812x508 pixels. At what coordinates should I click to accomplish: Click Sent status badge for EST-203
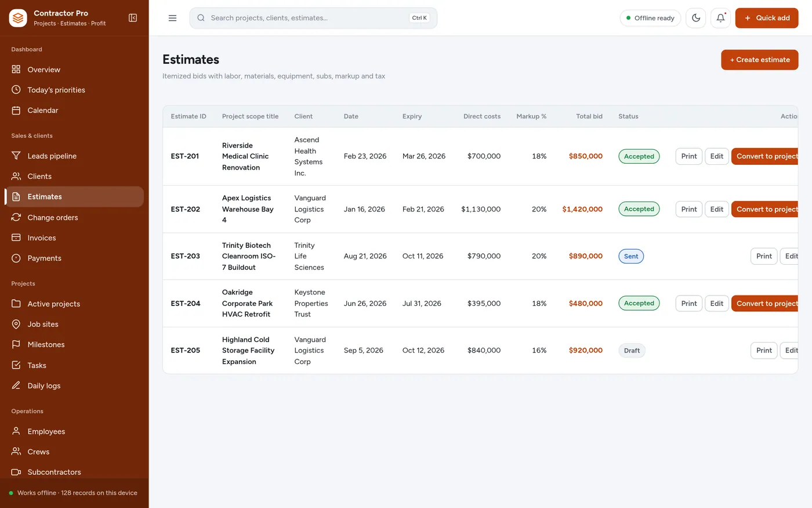[631, 256]
